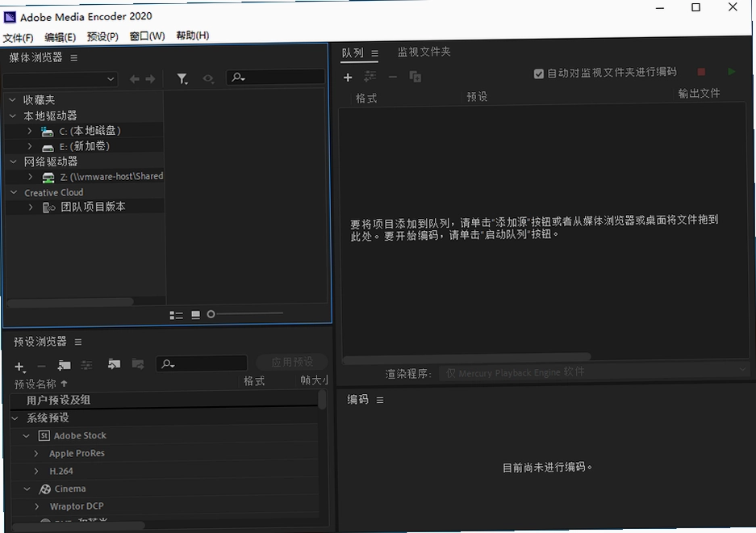Click the export presets icon

click(x=138, y=363)
